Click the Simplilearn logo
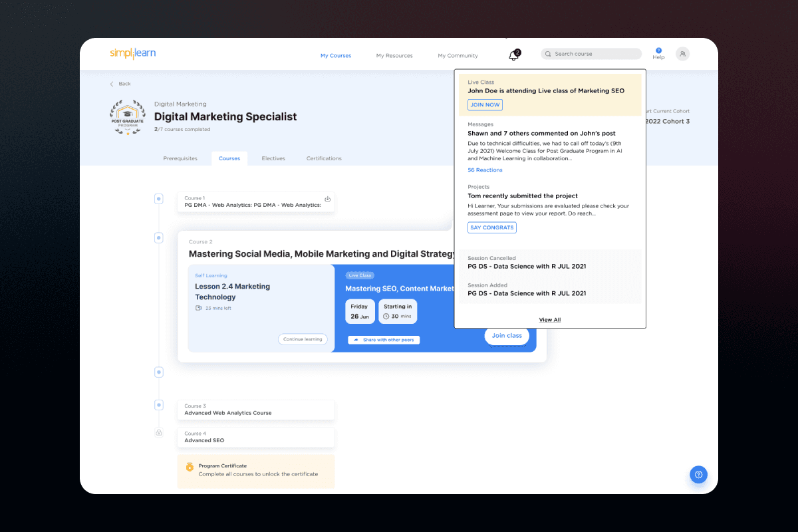This screenshot has width=798, height=532. 133,54
